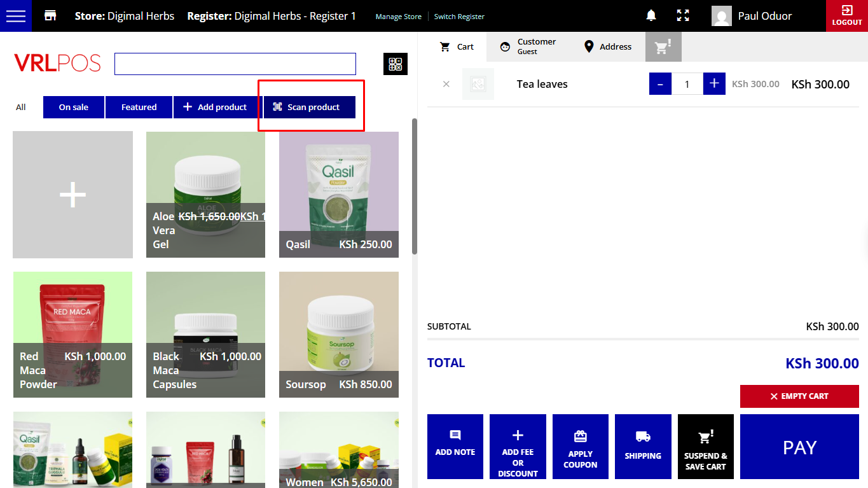Click the barcode grid icon beside search
This screenshot has height=488, width=868.
pyautogui.click(x=395, y=64)
